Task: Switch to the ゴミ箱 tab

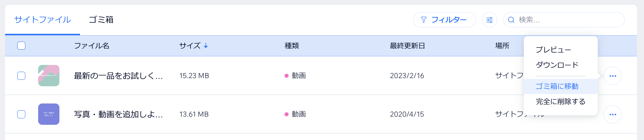Action: pyautogui.click(x=101, y=20)
